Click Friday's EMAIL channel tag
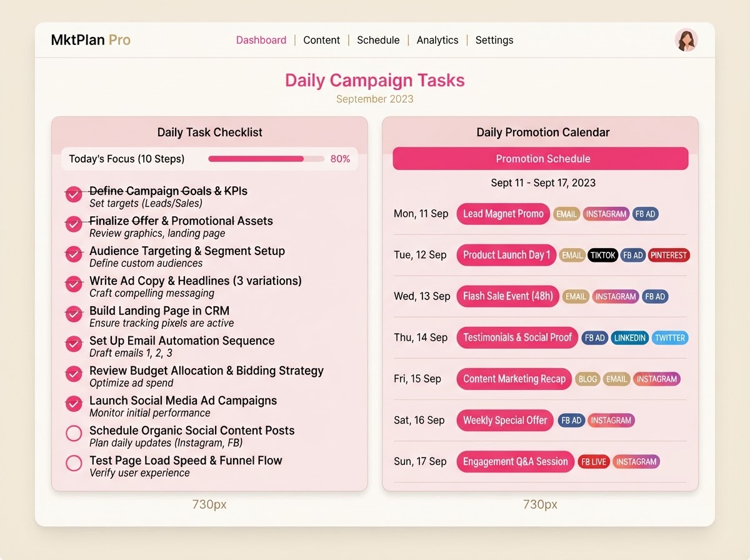This screenshot has height=560, width=750. point(616,379)
